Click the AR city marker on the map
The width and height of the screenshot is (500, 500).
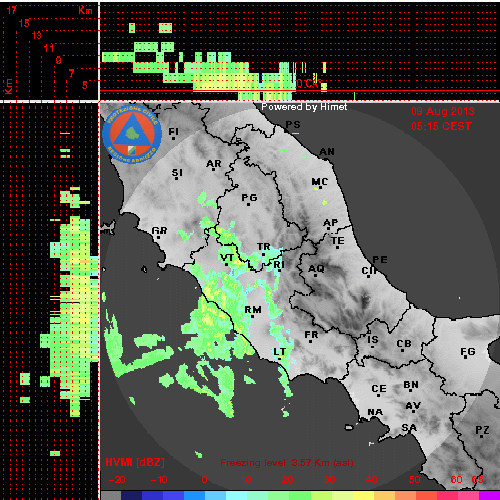click(x=214, y=164)
